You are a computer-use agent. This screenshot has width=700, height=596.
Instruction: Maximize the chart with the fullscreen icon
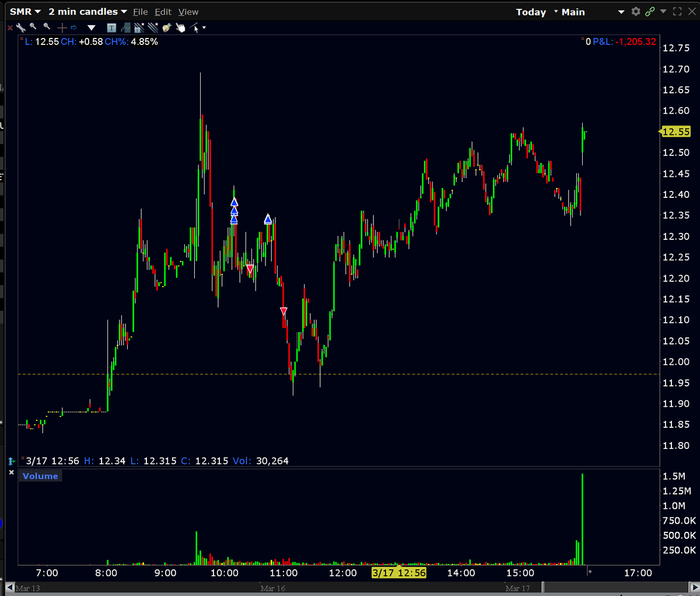(677, 11)
